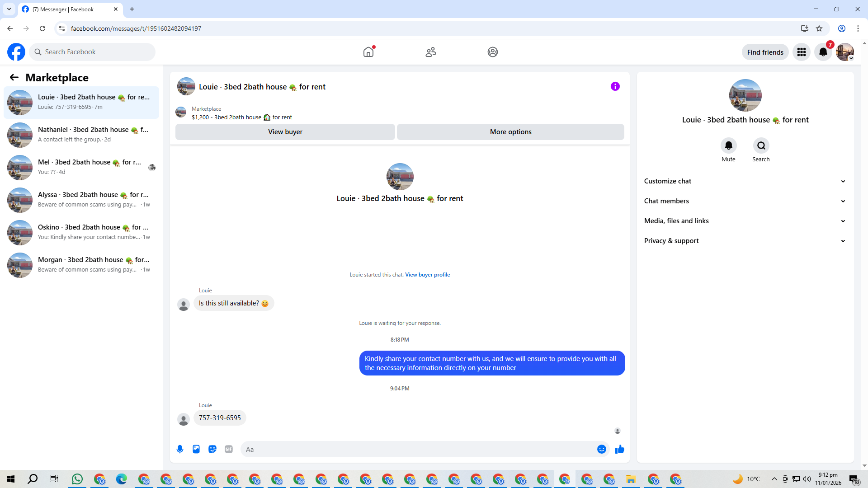
Task: Open the Friends icon in top navigation
Action: (x=431, y=52)
